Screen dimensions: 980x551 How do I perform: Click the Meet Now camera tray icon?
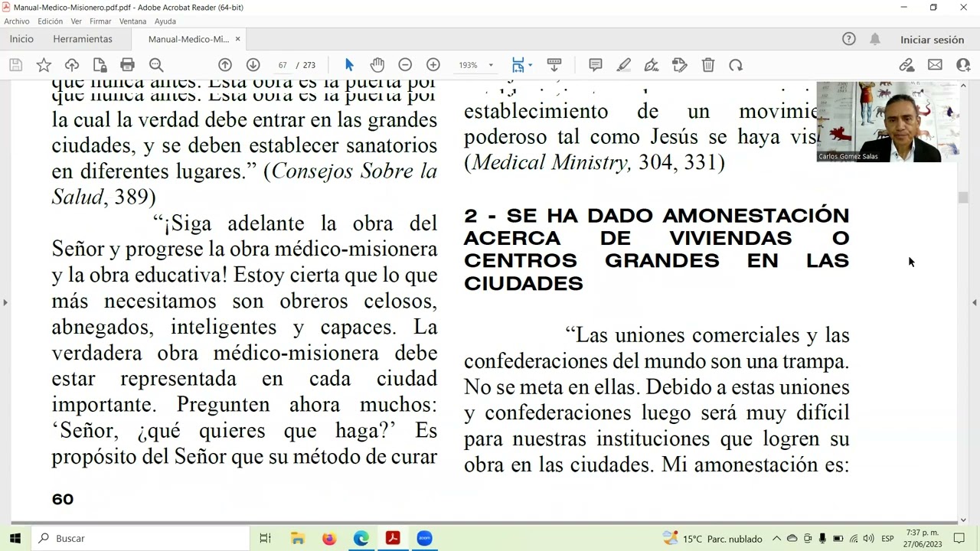point(807,539)
